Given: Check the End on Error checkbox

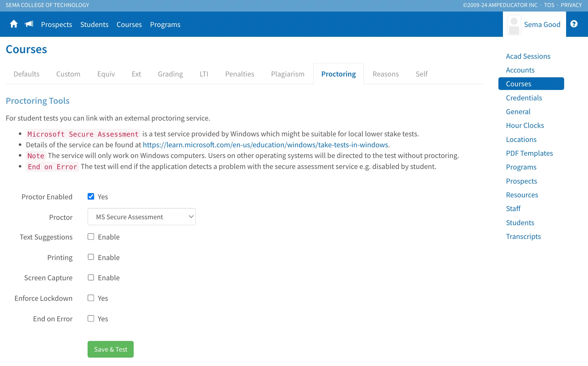Looking at the screenshot, I should [91, 318].
